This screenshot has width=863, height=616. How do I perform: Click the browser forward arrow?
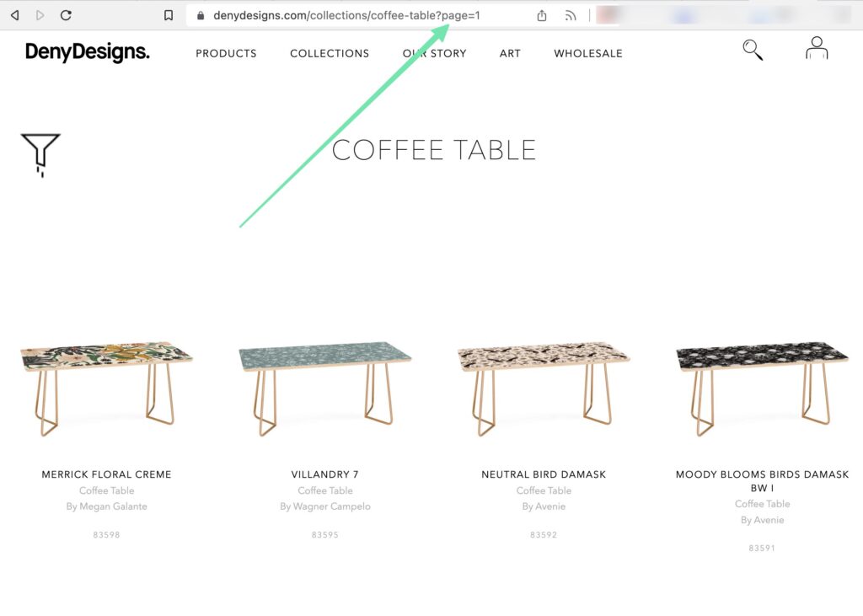39,14
